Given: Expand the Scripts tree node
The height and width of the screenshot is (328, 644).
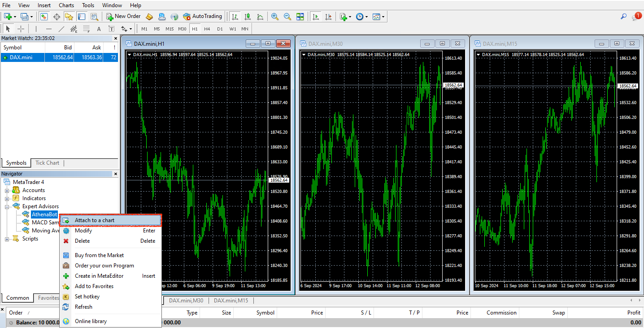Looking at the screenshot, I should 7,239.
